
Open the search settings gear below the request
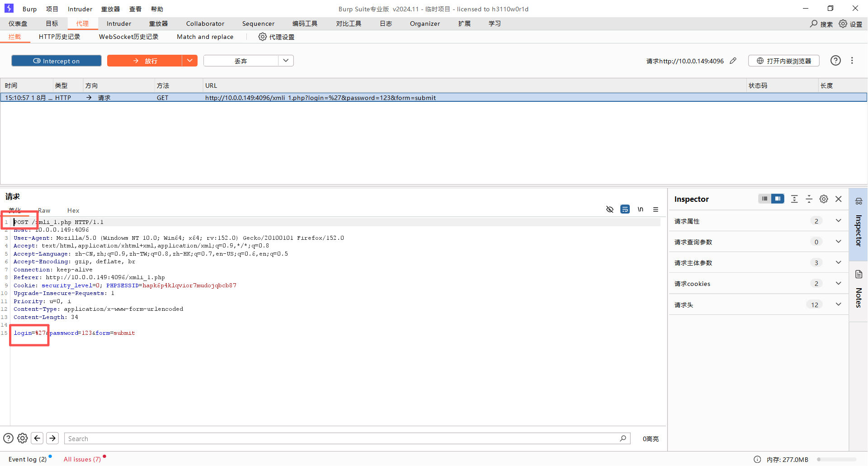23,438
